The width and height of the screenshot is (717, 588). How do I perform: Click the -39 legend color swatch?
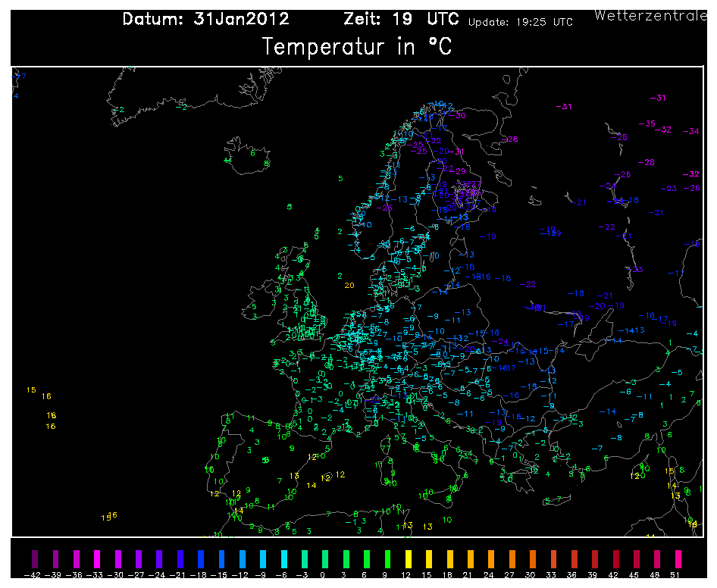pos(55,558)
